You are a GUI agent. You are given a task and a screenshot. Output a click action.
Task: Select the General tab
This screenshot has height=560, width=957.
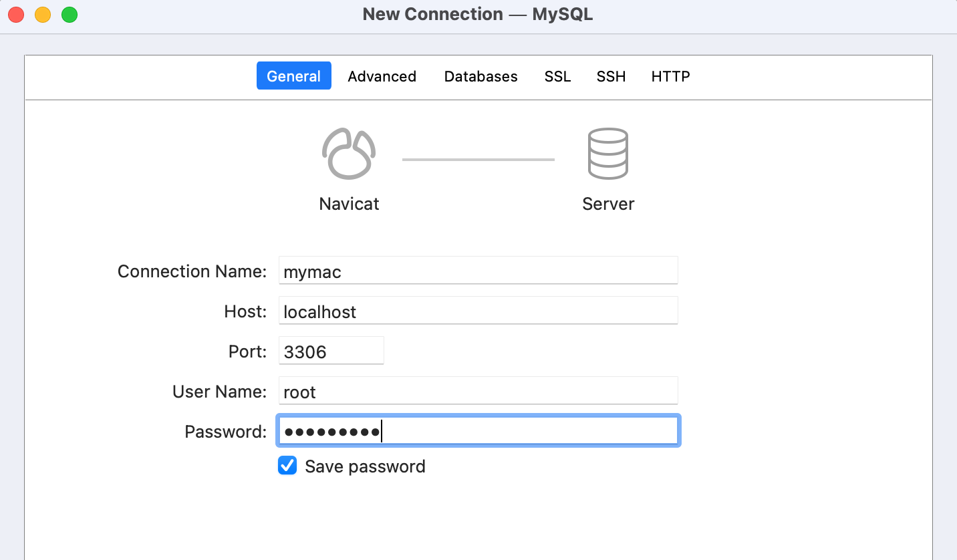(x=293, y=76)
